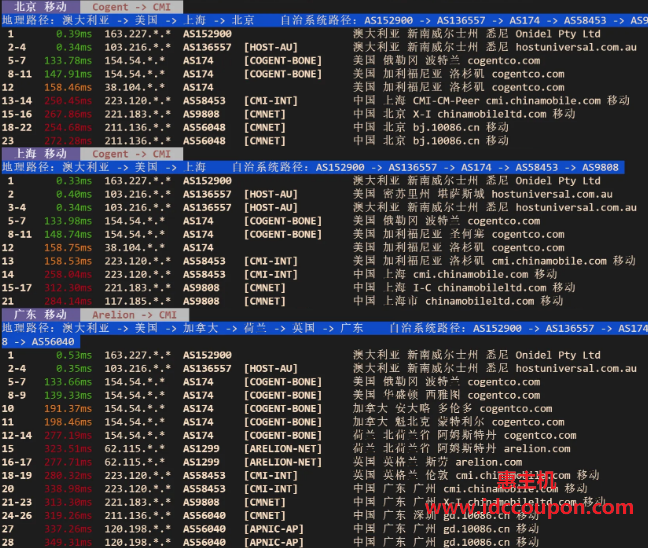This screenshot has width=648, height=548.
Task: Click the 上海 移动 section header
Action: [40, 154]
